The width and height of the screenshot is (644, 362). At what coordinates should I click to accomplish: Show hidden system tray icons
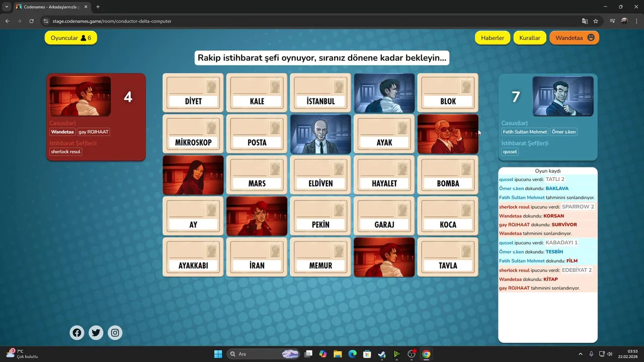(x=581, y=354)
